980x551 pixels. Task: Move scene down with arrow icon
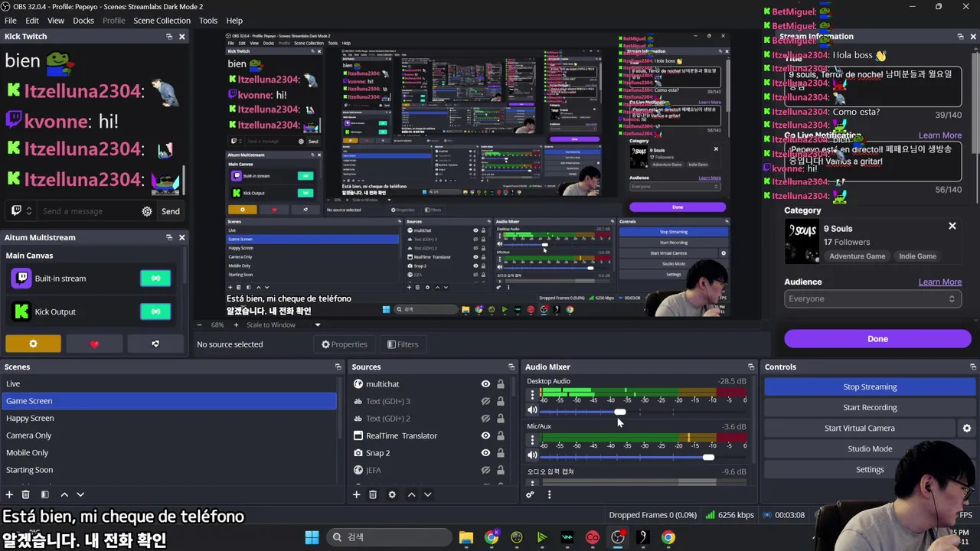coord(80,495)
